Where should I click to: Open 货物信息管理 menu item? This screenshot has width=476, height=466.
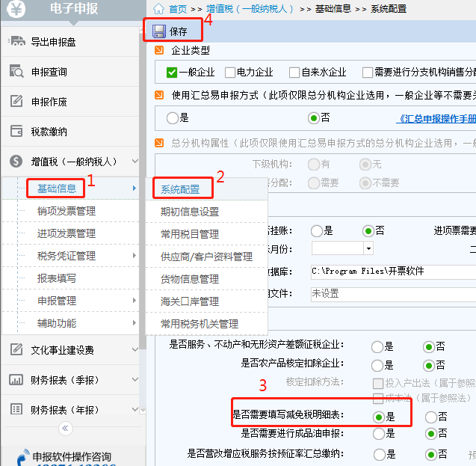[x=190, y=279]
